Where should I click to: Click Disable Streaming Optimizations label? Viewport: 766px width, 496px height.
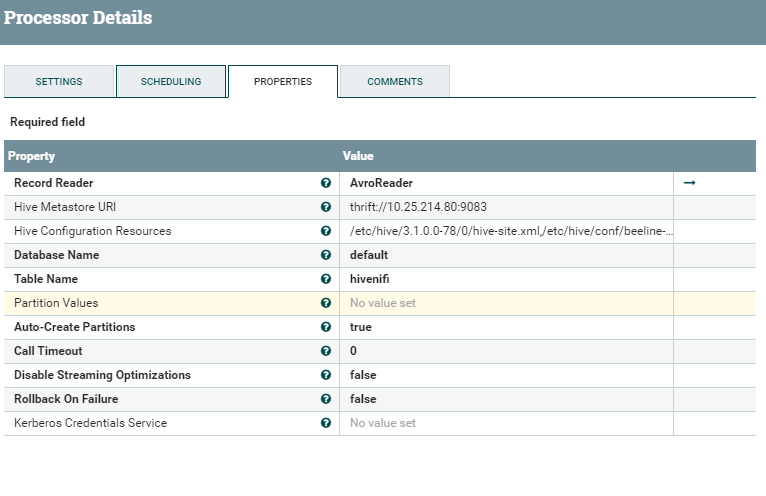[x=103, y=374]
